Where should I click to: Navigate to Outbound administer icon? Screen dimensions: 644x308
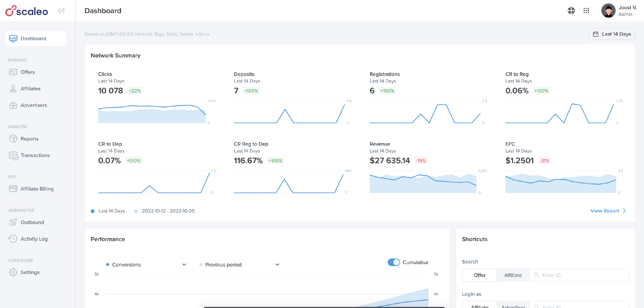(13, 222)
